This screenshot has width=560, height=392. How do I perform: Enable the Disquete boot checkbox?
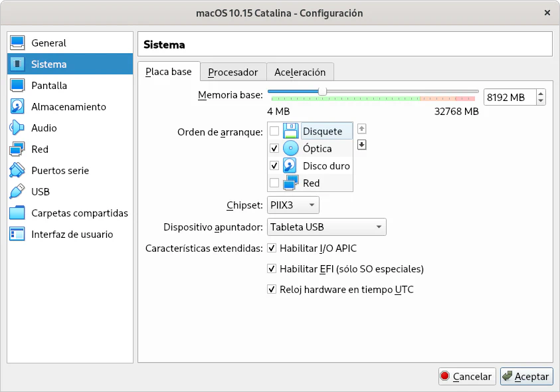point(274,131)
